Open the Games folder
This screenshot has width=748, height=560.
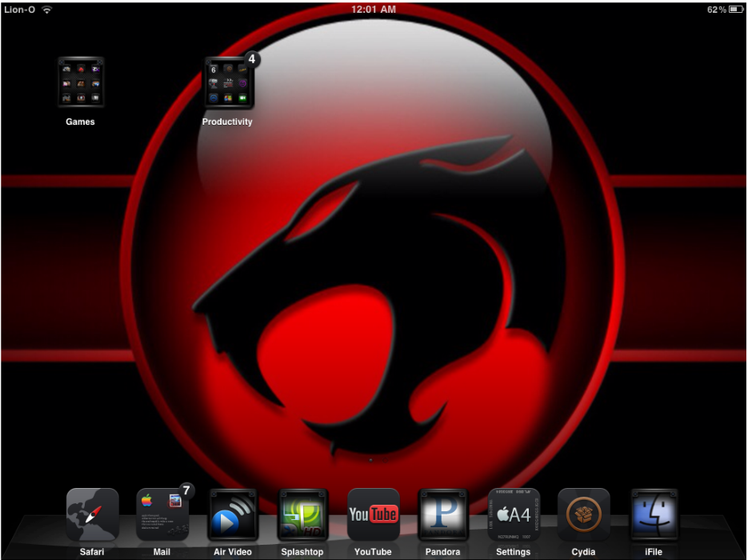pyautogui.click(x=81, y=82)
